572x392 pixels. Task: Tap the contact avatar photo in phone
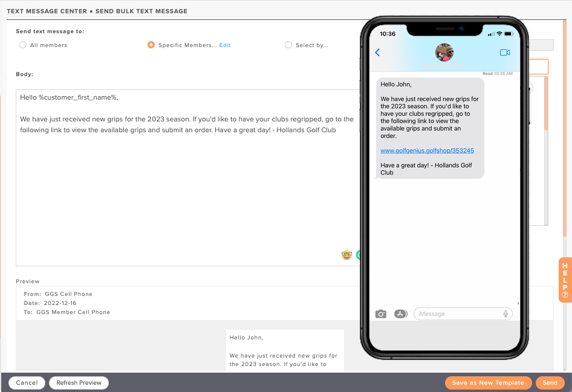444,53
